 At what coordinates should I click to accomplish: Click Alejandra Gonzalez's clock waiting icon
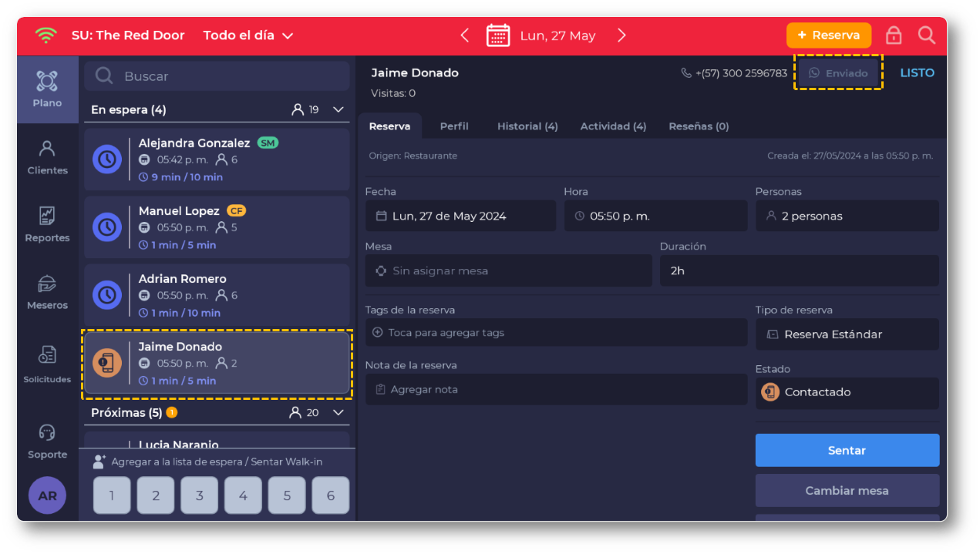tap(107, 159)
